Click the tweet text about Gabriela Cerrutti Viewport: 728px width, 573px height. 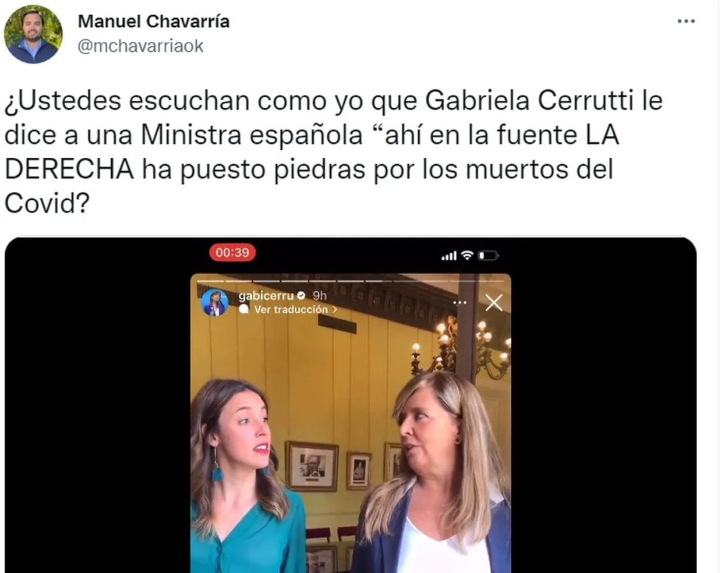(334, 152)
